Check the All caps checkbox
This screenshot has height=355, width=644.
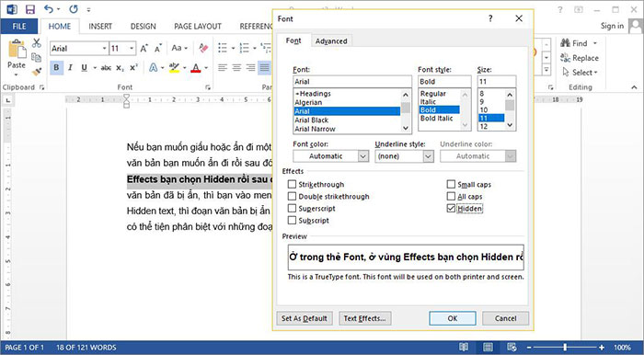click(x=451, y=196)
